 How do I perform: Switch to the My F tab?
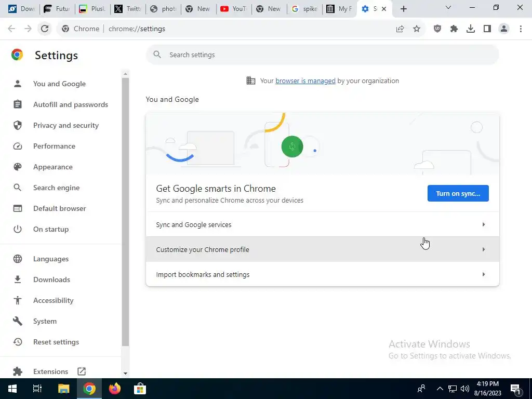point(340,9)
